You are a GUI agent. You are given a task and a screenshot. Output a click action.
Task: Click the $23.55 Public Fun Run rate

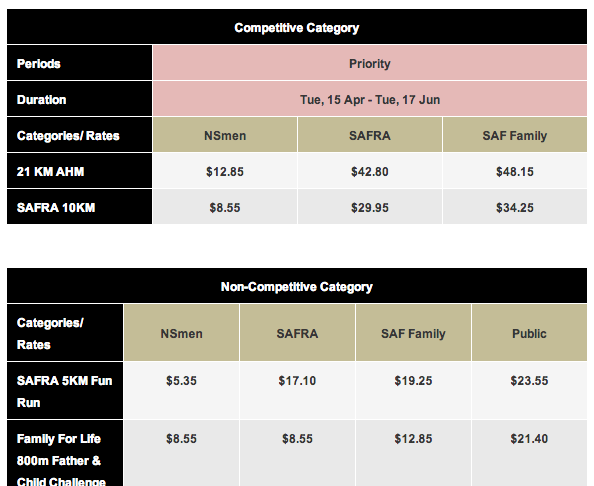pos(529,381)
